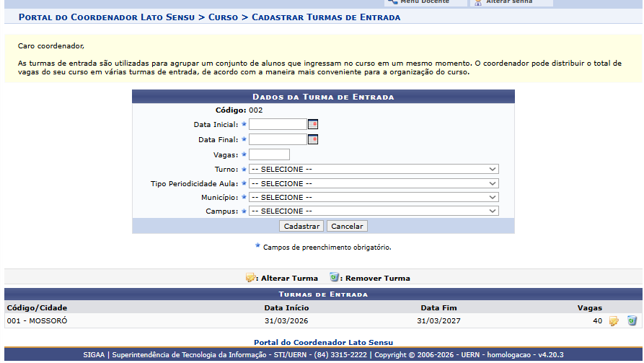The image size is (644, 363).
Task: Open the Data Final calendar picker
Action: [313, 139]
